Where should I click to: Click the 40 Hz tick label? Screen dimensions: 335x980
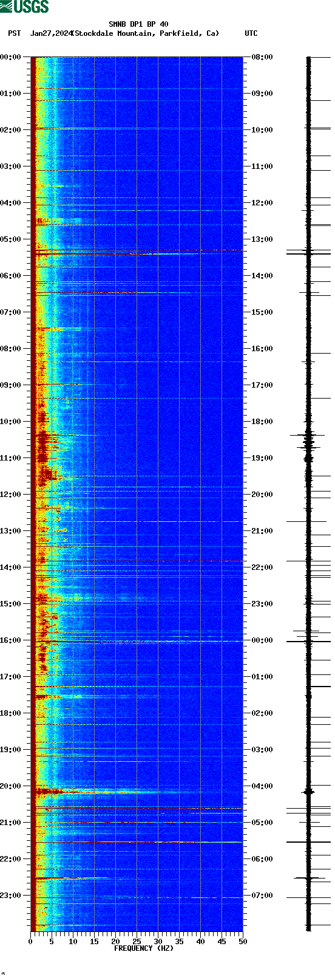click(200, 942)
